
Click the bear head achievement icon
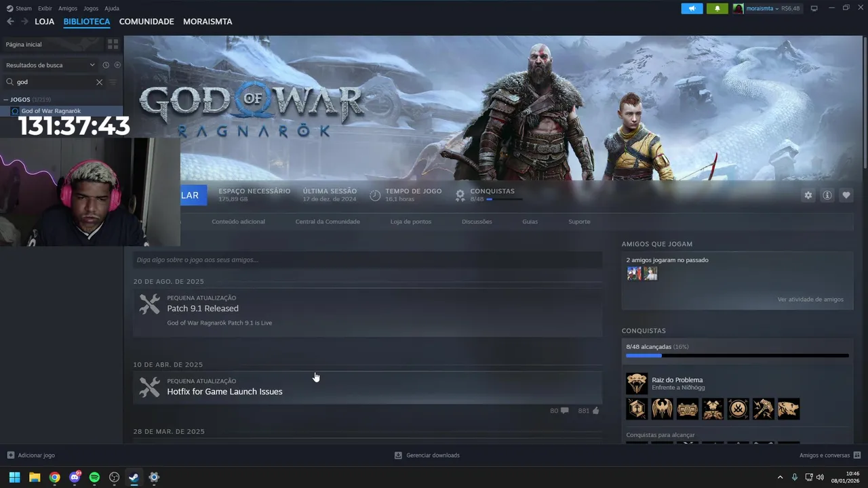coord(789,409)
